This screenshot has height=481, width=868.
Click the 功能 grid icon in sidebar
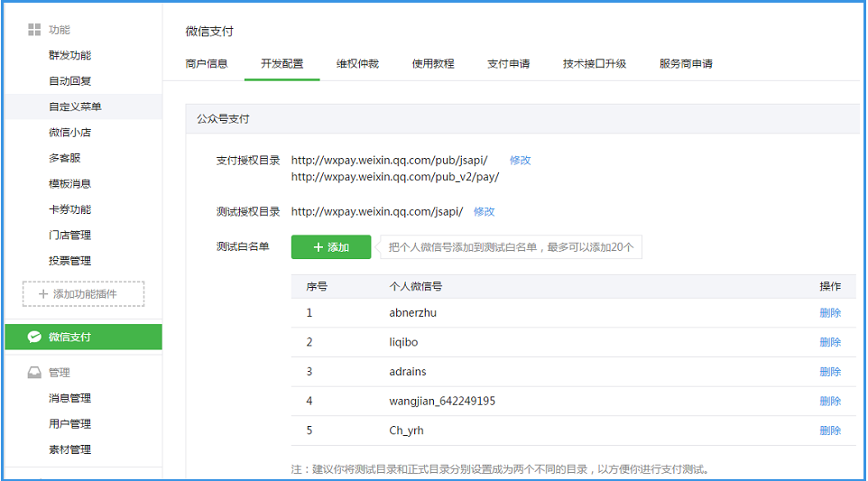click(34, 30)
